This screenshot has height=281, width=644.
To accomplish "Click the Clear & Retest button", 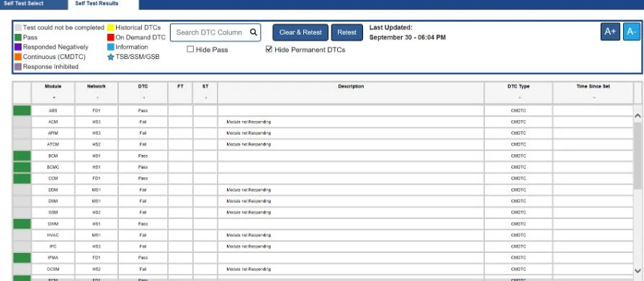I will coord(300,32).
